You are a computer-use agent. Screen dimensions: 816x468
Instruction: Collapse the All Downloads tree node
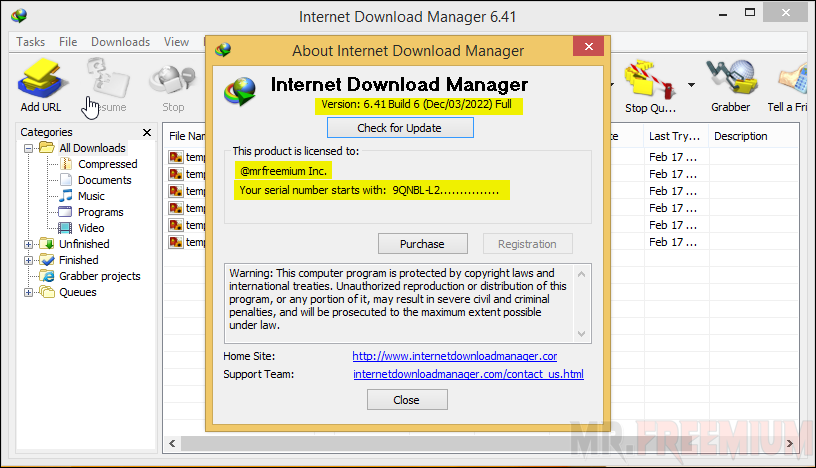[x=29, y=148]
